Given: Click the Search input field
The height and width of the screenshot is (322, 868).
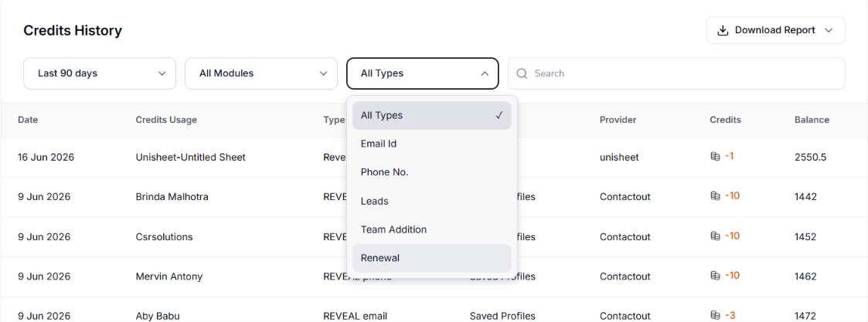Looking at the screenshot, I should [x=676, y=73].
